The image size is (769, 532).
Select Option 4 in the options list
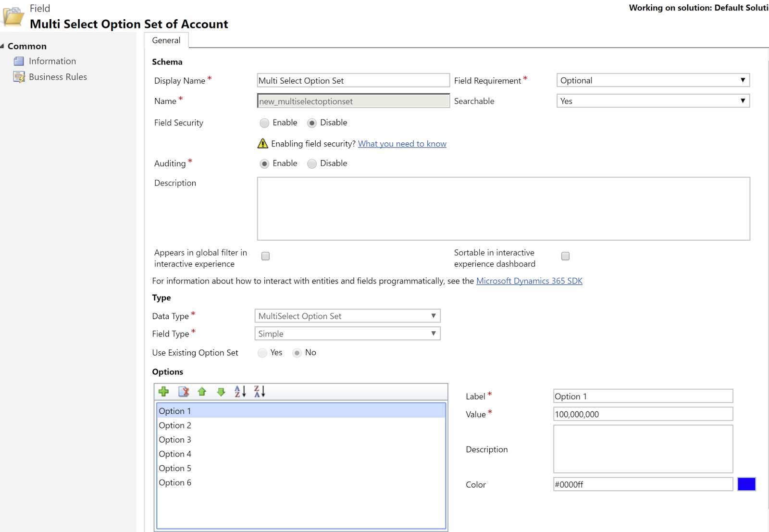tap(175, 454)
